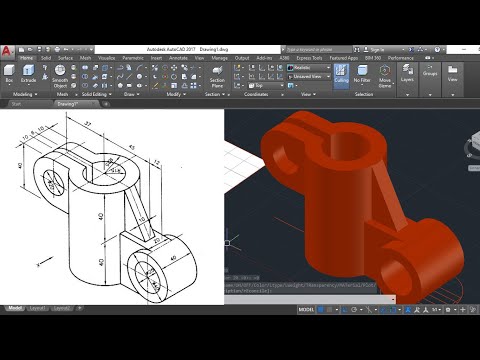Expand the Draw panel

[132, 94]
